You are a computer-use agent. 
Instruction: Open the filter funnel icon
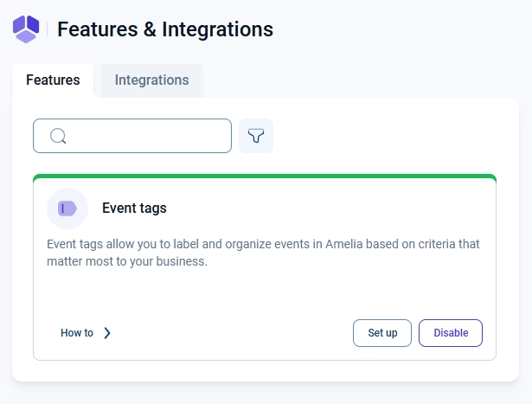coord(256,136)
